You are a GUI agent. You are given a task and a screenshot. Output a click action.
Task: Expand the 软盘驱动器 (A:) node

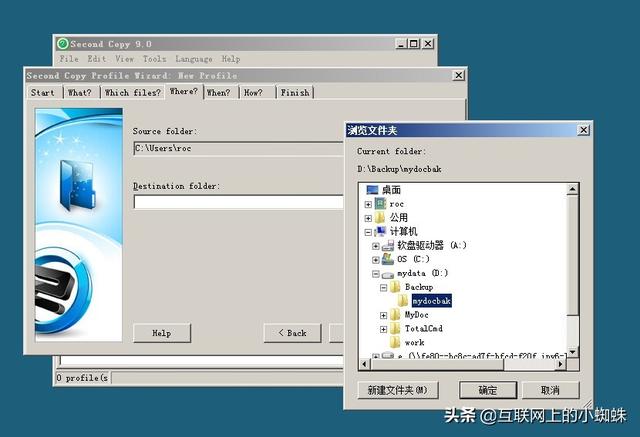(376, 246)
